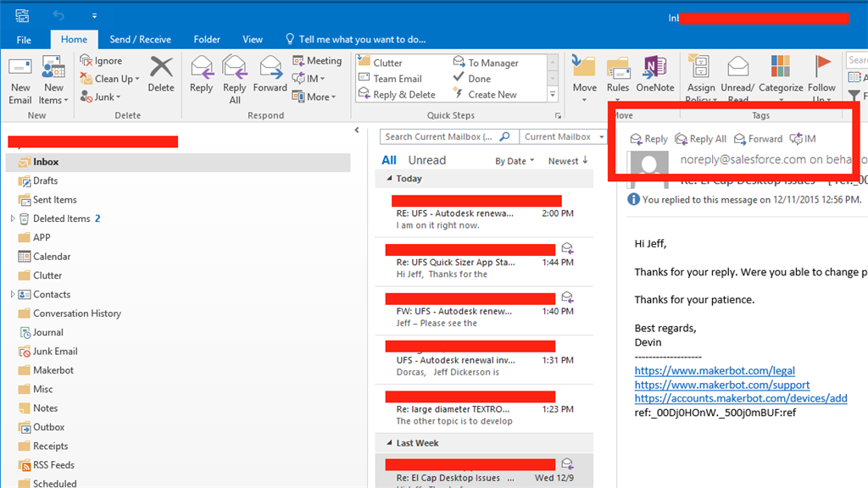This screenshot has height=488, width=868.
Task: Switch to the Folder tab
Action: click(x=207, y=39)
